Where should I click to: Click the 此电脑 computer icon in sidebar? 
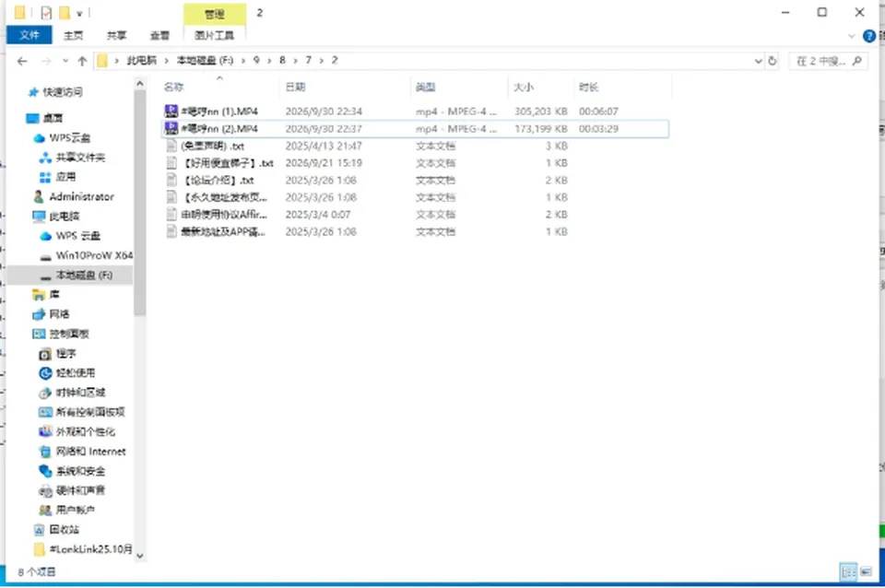point(39,217)
